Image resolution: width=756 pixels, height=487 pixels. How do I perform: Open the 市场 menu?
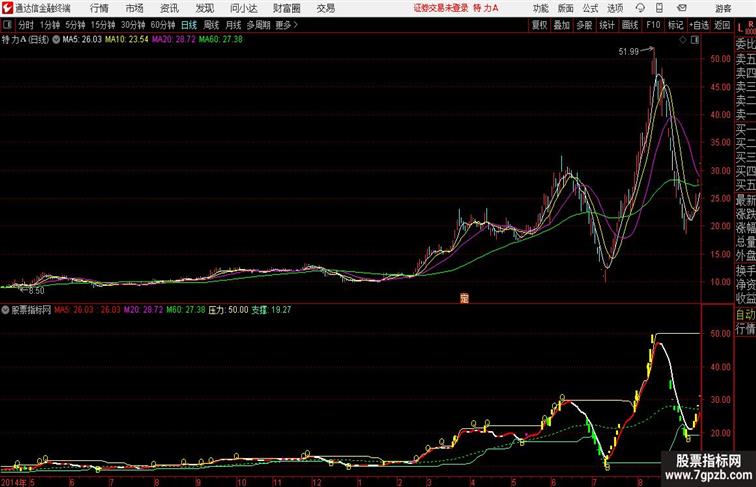coord(135,8)
